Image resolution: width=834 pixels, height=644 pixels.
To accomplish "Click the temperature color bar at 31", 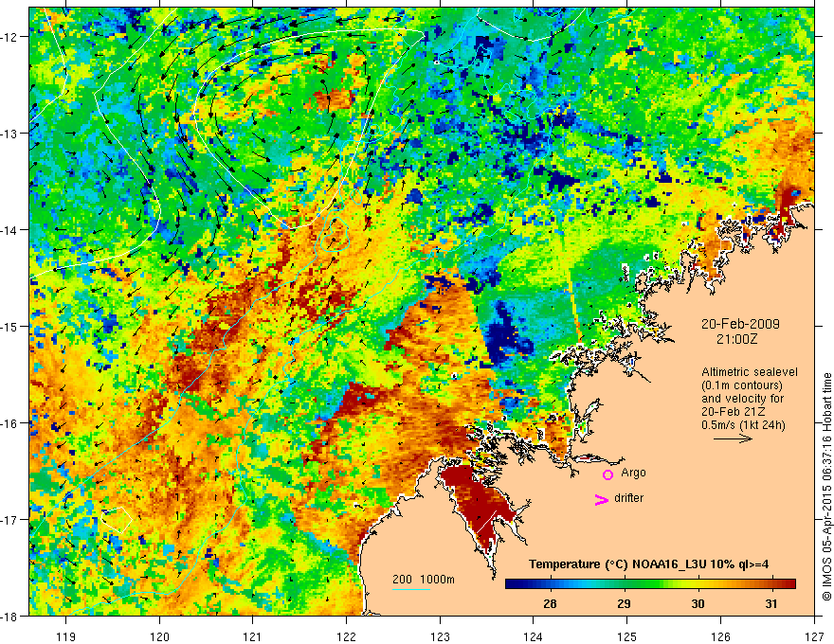I will (771, 584).
